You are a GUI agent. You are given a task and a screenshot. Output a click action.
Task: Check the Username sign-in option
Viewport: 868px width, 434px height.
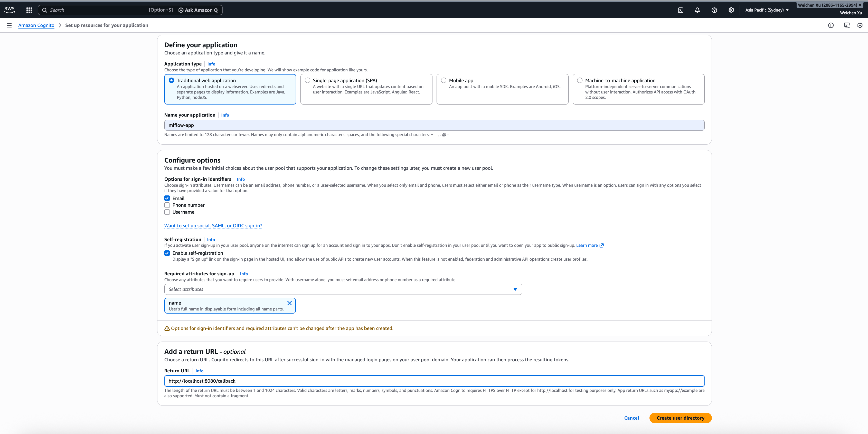point(167,212)
